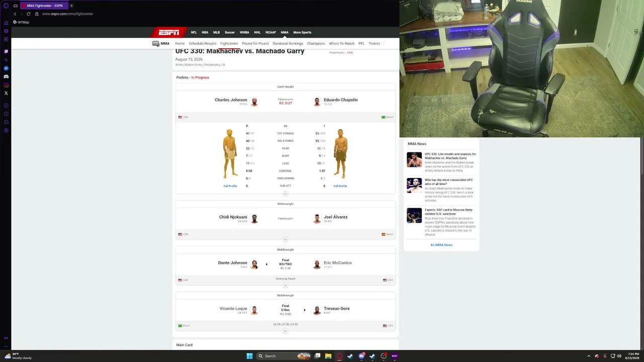Open Charles Johnson fighter headshot
644x362 pixels.
[x=254, y=102]
